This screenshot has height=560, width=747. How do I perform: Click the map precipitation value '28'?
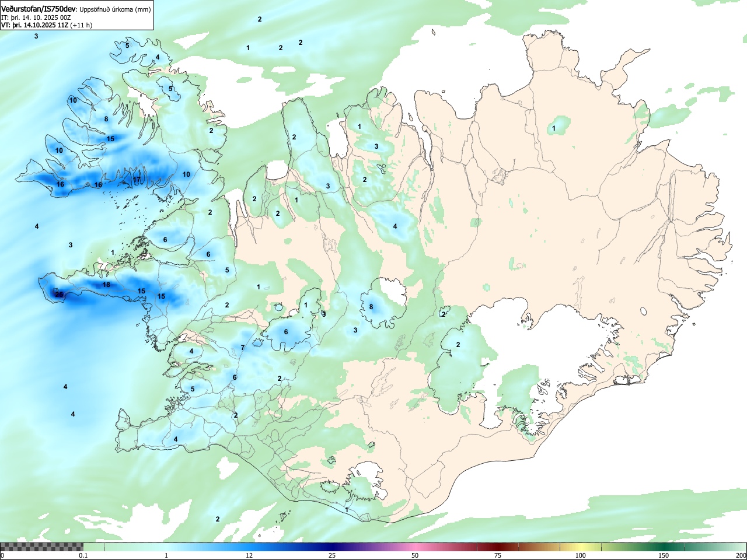59,295
